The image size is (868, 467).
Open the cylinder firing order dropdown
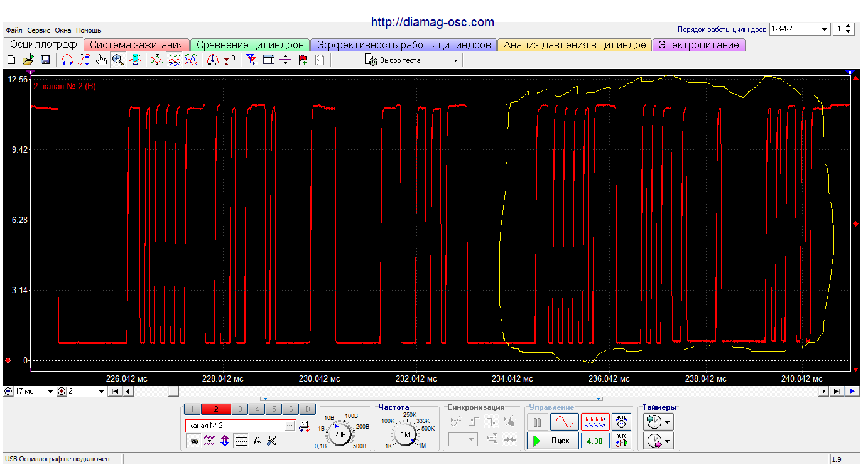[x=824, y=30]
